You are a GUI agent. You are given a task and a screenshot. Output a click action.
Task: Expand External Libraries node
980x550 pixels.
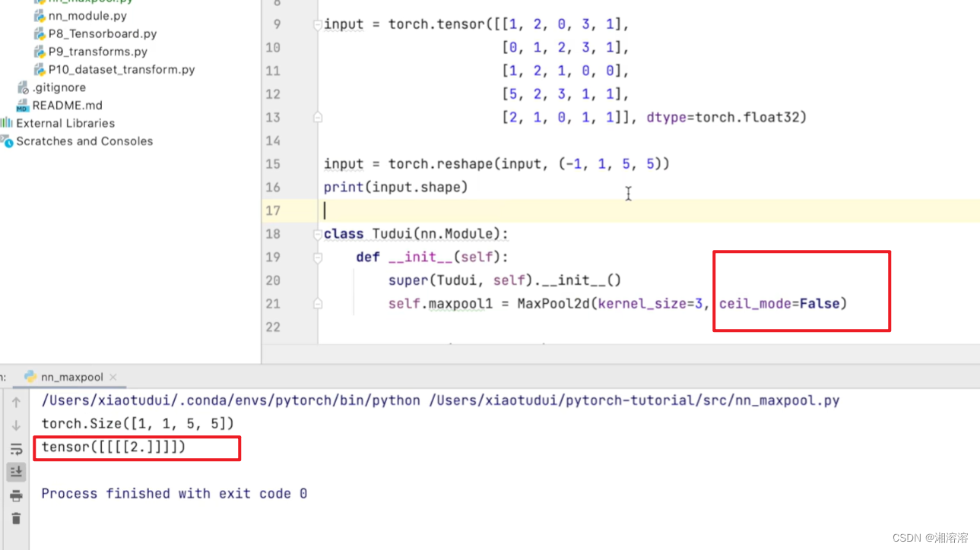click(65, 123)
